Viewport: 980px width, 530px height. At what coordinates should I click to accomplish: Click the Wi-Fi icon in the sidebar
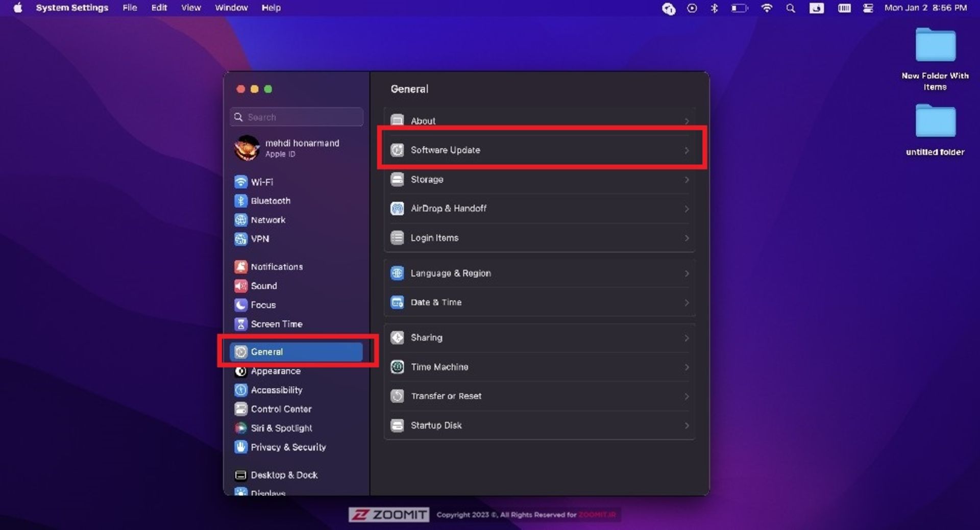(240, 182)
